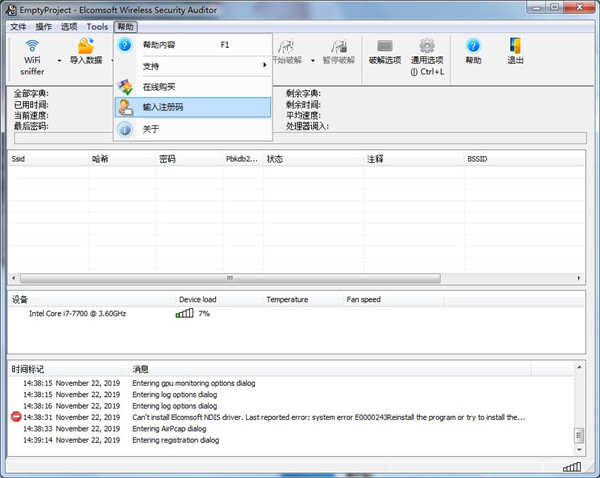Click the import data (导入数据) folder icon
Viewport: 600px width, 478px height.
pyautogui.click(x=86, y=46)
